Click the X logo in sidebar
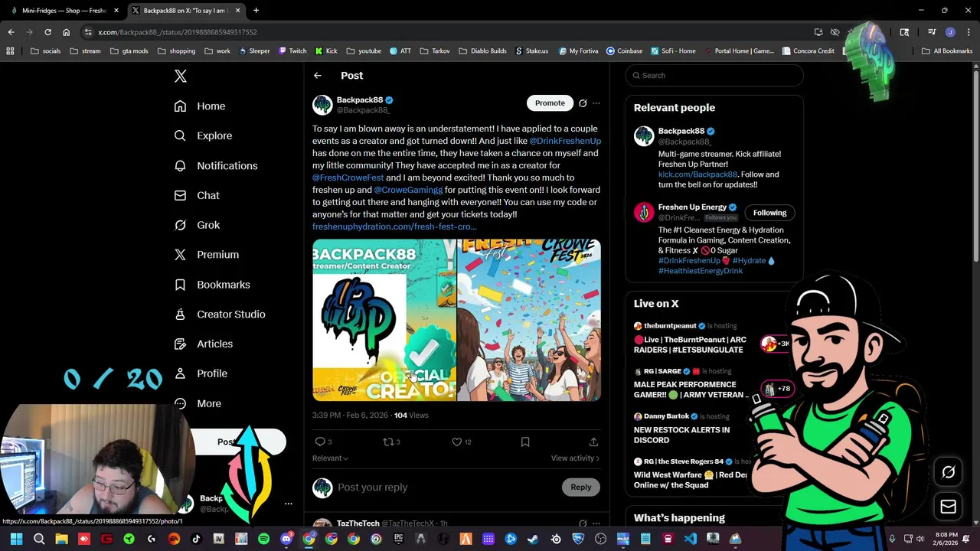The height and width of the screenshot is (551, 980). click(x=181, y=76)
